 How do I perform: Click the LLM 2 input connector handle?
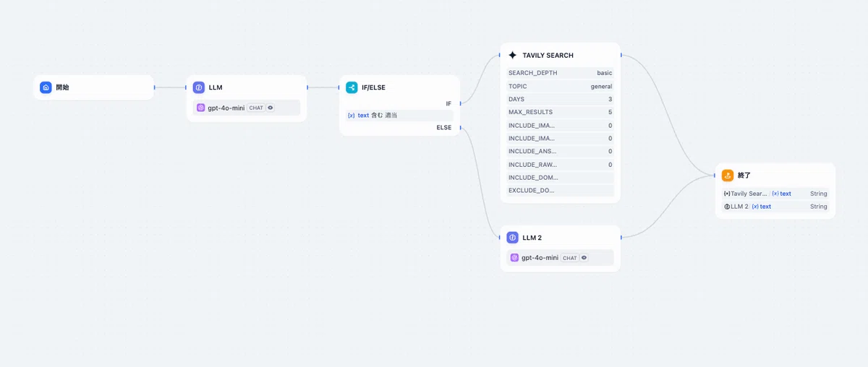coord(501,238)
